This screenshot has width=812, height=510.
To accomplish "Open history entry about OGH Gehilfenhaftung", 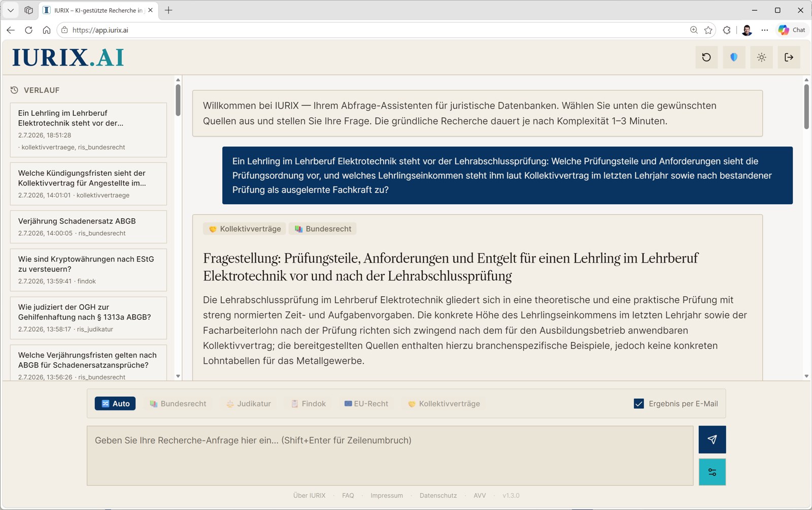I will coord(88,318).
